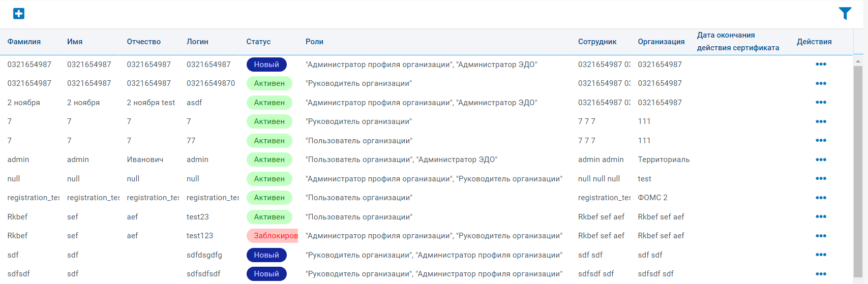Screen dimensions: 868x284
Task: Select organization cell ФОМС 2
Action: coord(652,198)
